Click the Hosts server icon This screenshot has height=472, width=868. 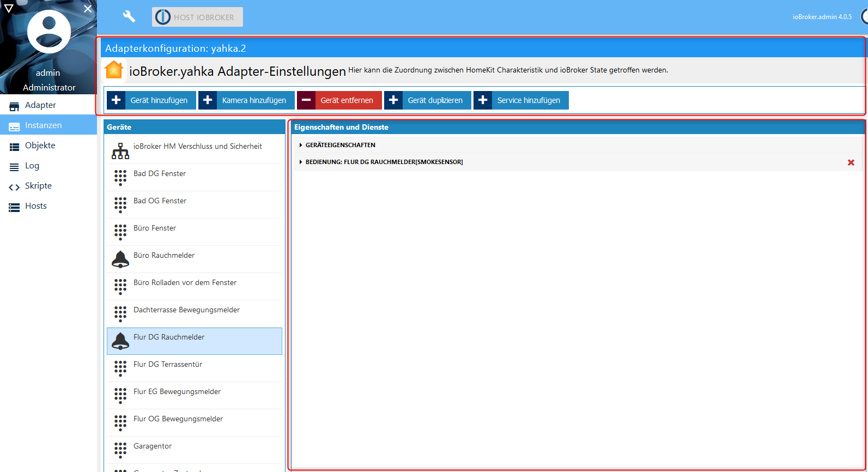click(14, 207)
